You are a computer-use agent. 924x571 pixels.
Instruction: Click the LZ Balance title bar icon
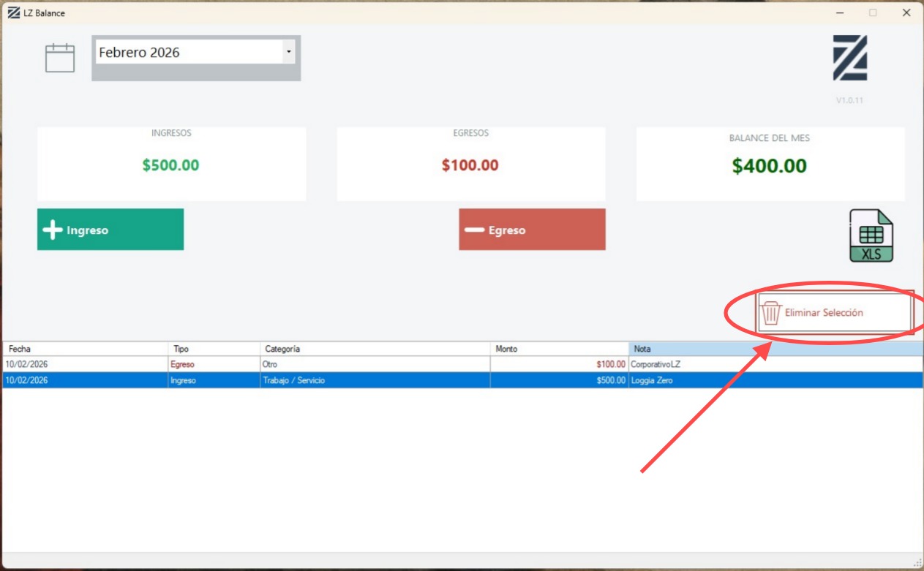[x=13, y=12]
